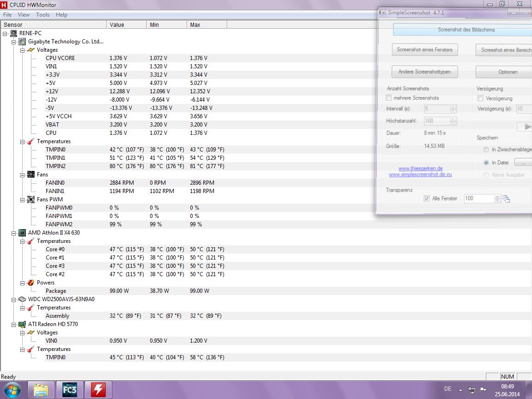Image resolution: width=532 pixels, height=399 pixels.
Task: Open the Tools menu
Action: (43, 15)
